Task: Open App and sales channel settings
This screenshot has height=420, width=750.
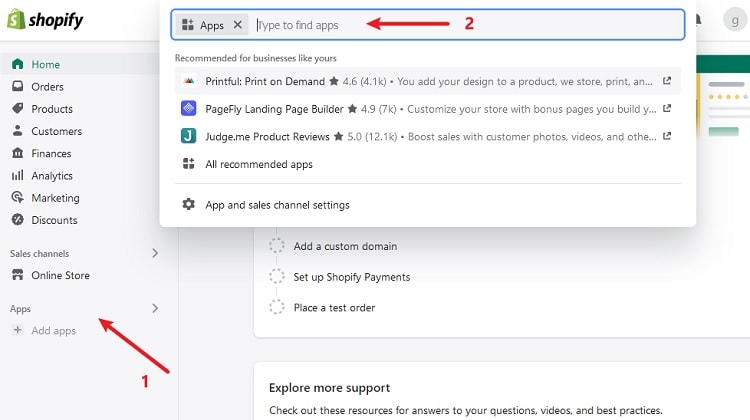Action: tap(277, 205)
